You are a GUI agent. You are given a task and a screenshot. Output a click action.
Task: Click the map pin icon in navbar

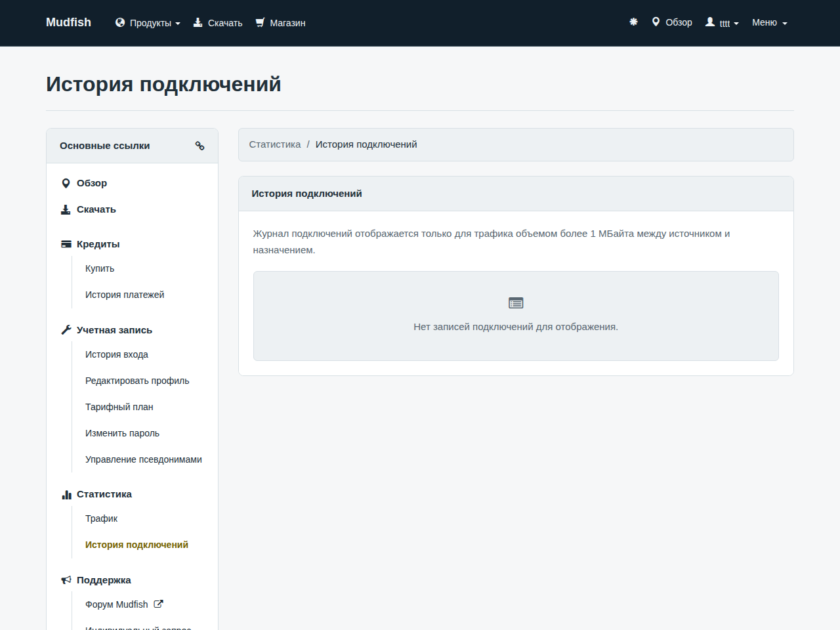click(x=656, y=22)
